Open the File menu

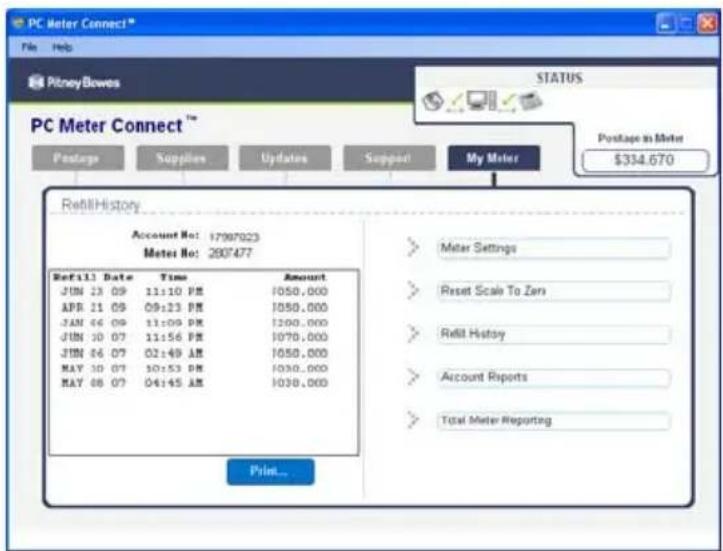coord(29,47)
